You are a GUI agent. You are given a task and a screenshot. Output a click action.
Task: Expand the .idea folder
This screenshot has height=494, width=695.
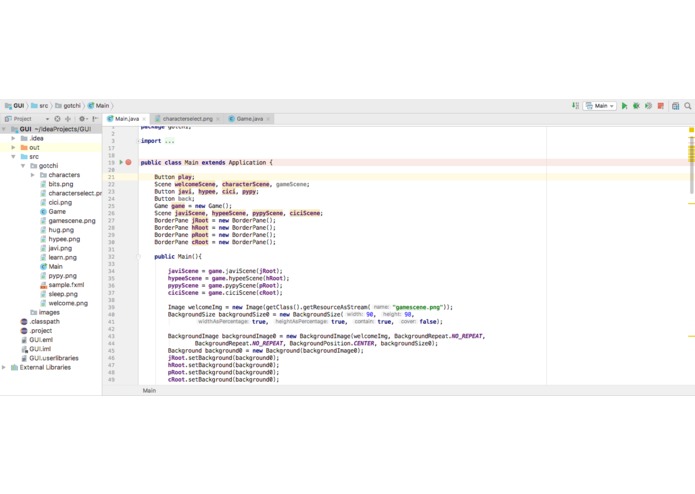point(13,138)
